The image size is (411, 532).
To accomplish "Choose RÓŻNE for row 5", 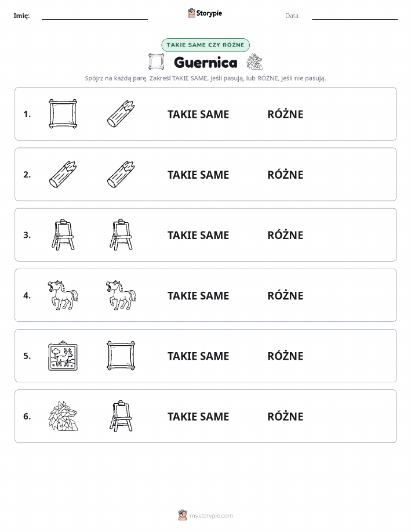I will (x=285, y=356).
